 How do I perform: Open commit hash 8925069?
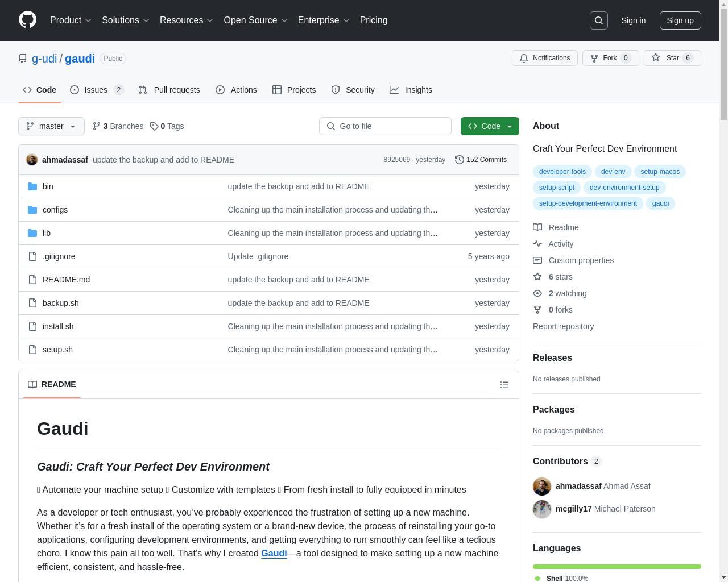click(x=396, y=160)
